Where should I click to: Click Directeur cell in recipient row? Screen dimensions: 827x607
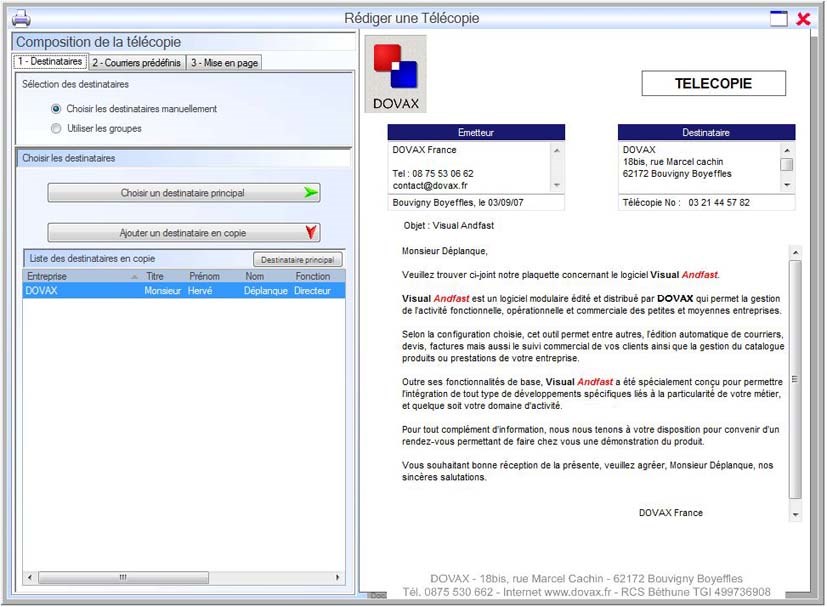312,291
